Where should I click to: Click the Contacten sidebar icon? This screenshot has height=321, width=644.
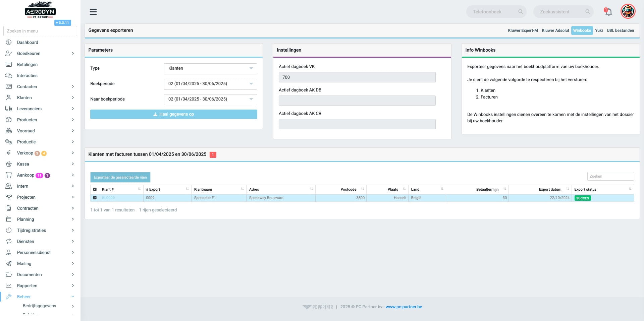coord(9,86)
